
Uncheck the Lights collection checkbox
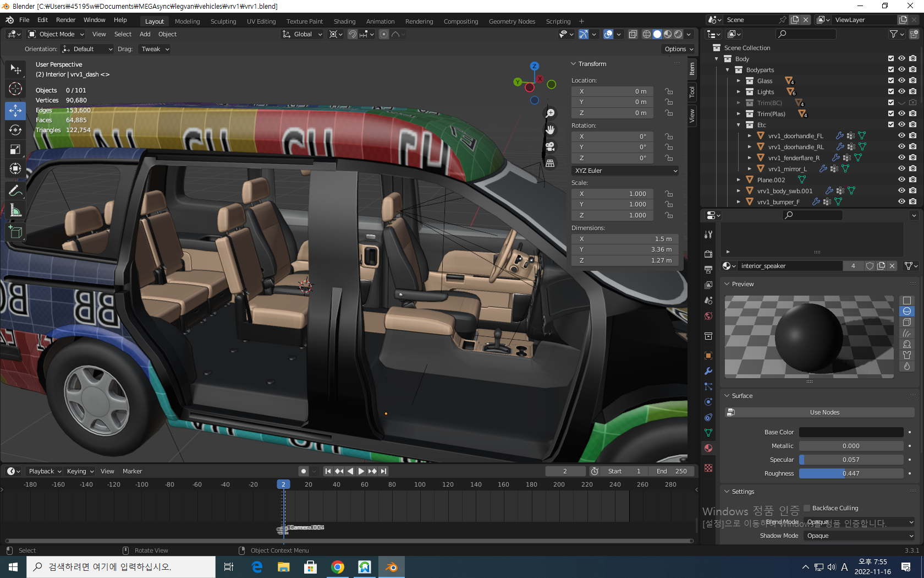[891, 92]
